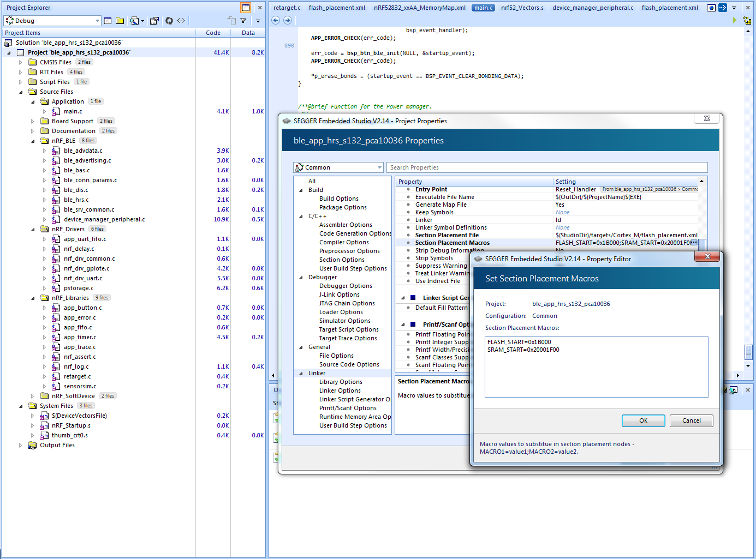Click OK in the Property Editor dialog
This screenshot has width=756, height=559.
coord(644,420)
